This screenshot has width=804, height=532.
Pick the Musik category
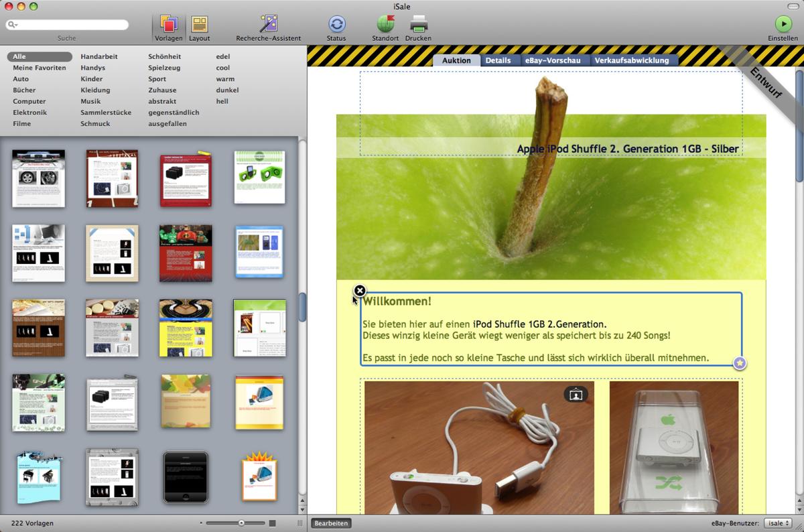pos(90,101)
